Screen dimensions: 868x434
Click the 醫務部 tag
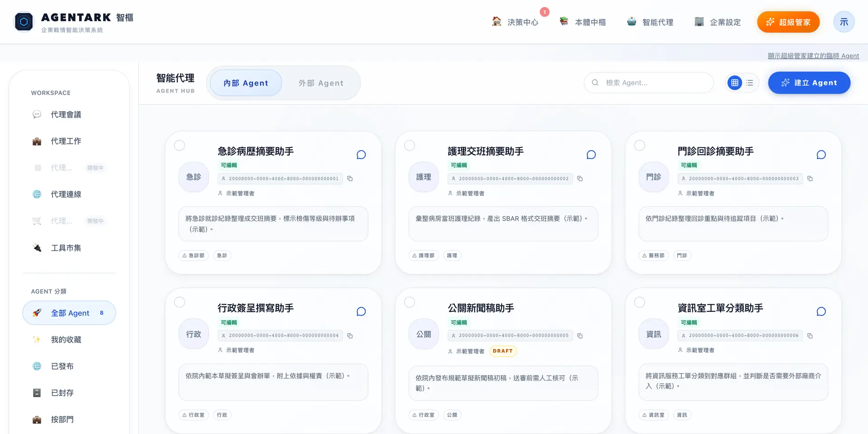click(654, 255)
